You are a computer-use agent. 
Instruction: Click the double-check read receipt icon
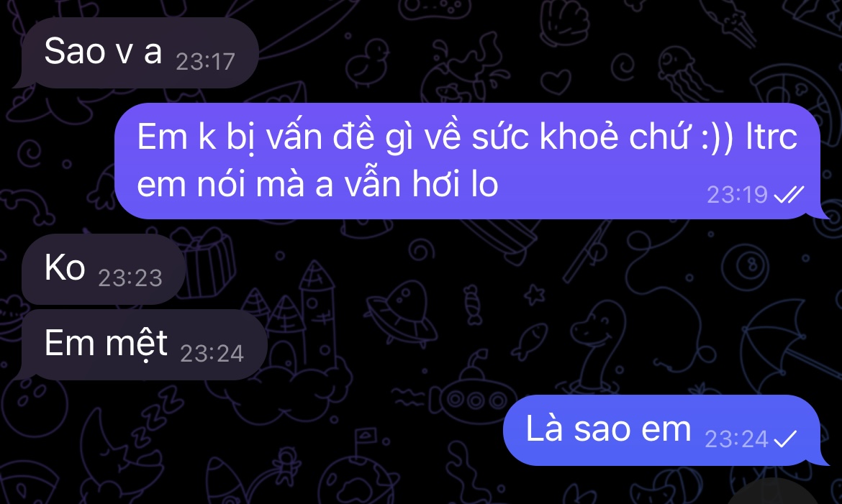click(x=788, y=195)
